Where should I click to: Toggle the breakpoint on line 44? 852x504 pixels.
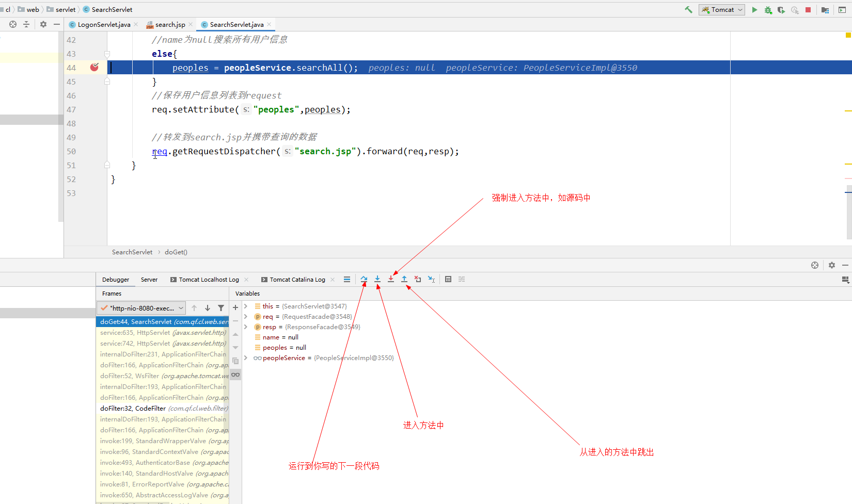point(94,68)
